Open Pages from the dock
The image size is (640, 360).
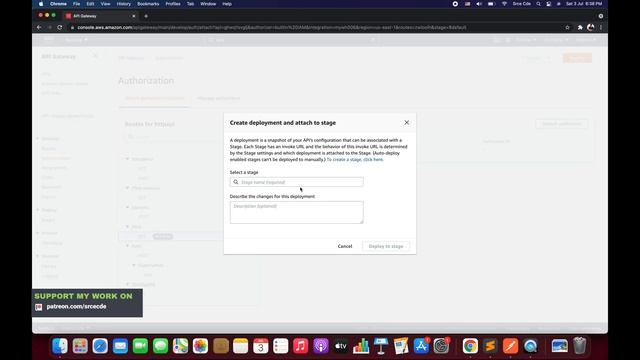point(401,346)
